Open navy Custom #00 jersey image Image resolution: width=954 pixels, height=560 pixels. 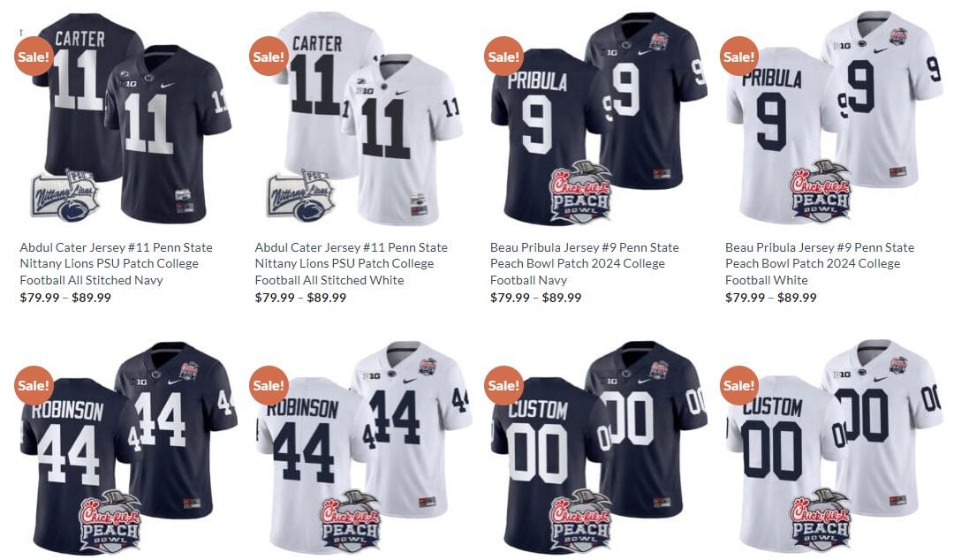[x=597, y=448]
